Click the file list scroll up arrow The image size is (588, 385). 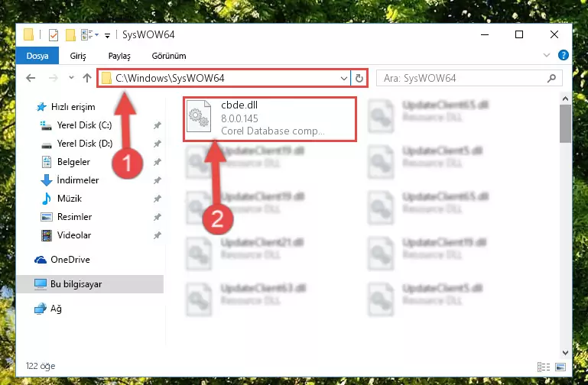[x=565, y=99]
